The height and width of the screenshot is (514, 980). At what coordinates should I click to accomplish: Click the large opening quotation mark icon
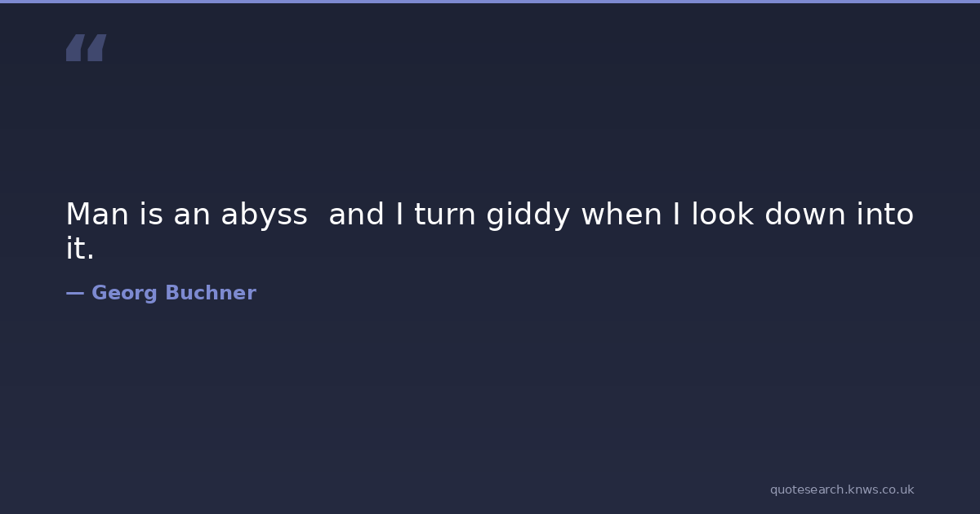click(86, 48)
